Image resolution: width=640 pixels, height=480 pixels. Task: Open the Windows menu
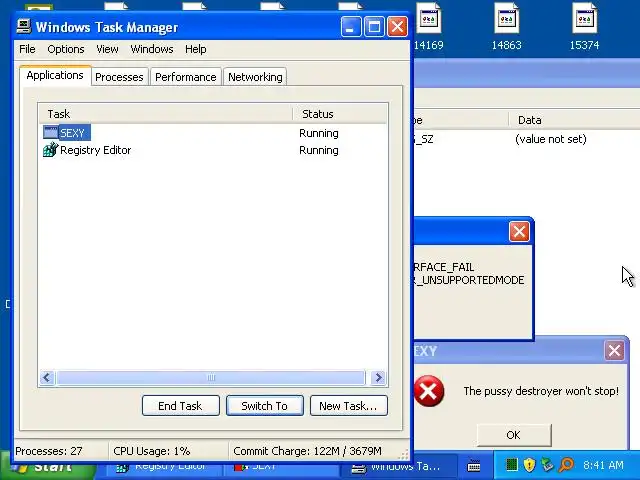coord(152,49)
